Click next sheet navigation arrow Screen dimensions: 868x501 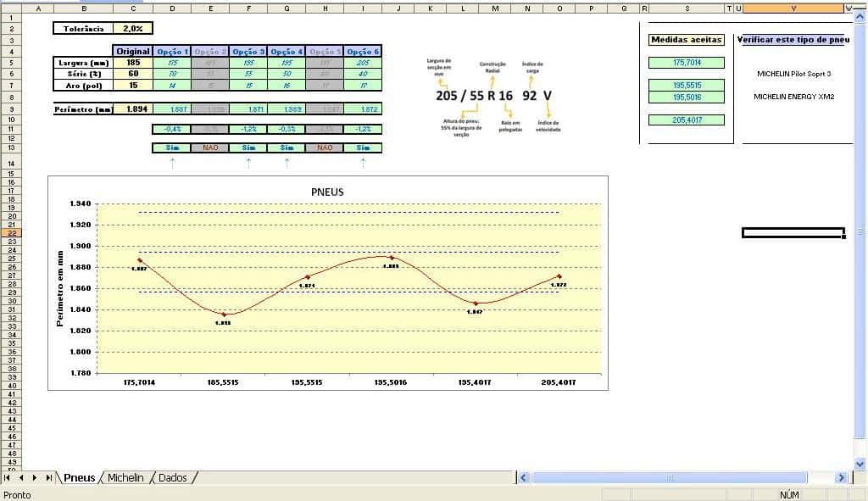35,478
